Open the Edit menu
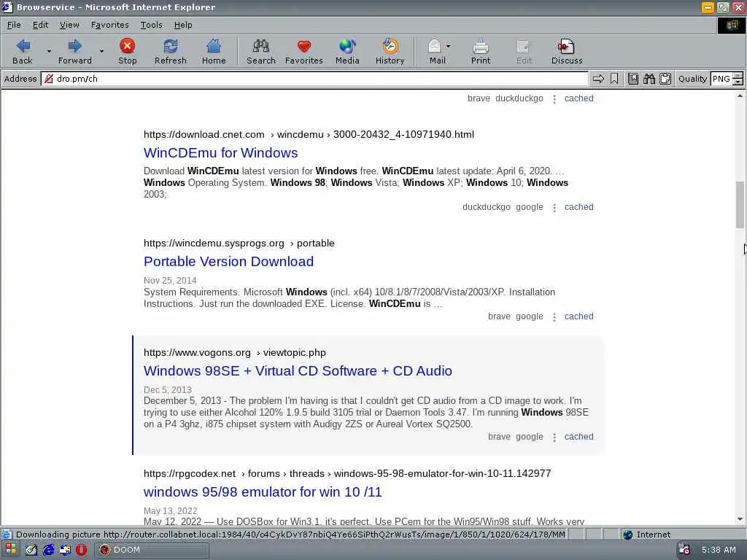 (x=41, y=25)
